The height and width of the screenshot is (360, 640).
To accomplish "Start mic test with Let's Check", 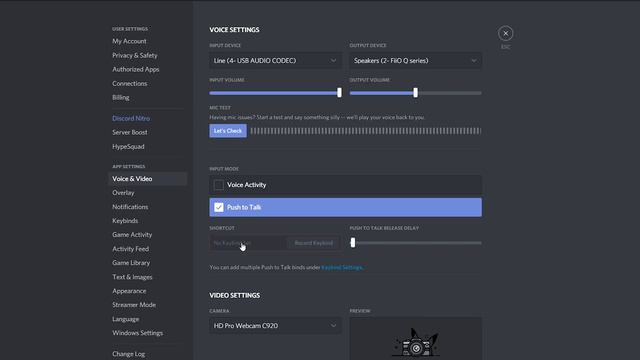I will tap(228, 131).
